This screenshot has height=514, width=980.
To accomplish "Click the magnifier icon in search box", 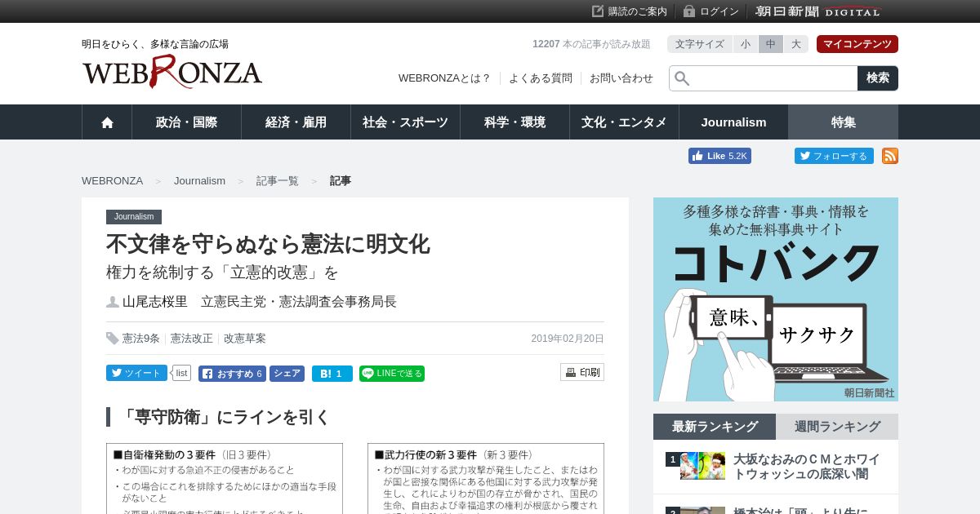I will [x=682, y=78].
